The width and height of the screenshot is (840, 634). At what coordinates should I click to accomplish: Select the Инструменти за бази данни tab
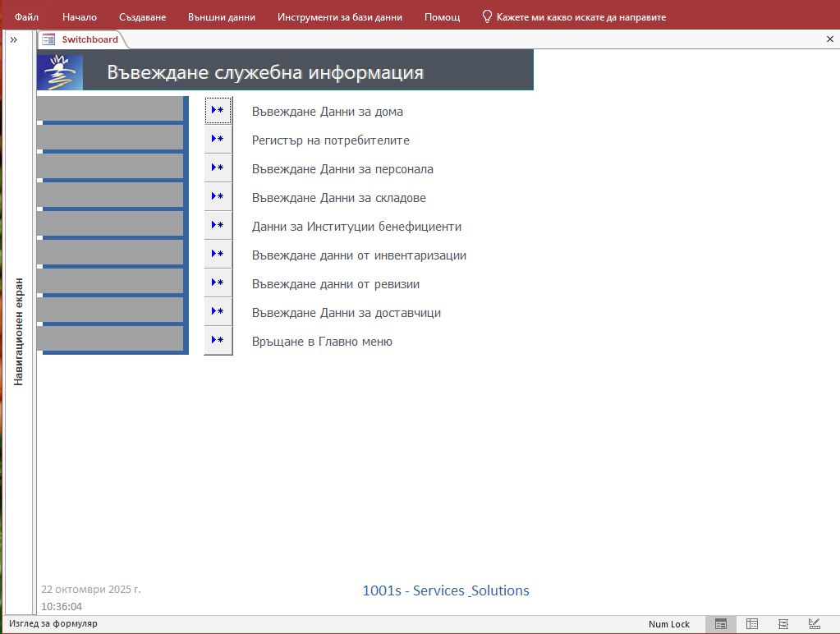click(339, 16)
